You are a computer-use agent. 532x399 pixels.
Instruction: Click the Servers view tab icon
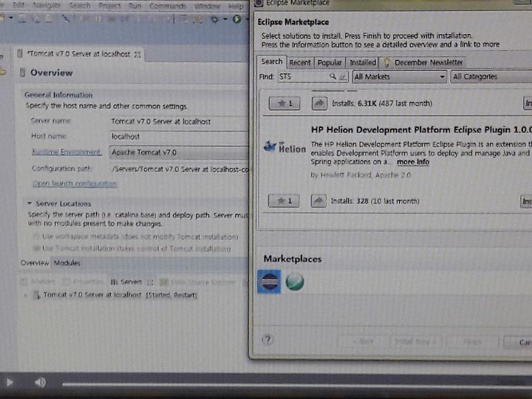[x=114, y=282]
